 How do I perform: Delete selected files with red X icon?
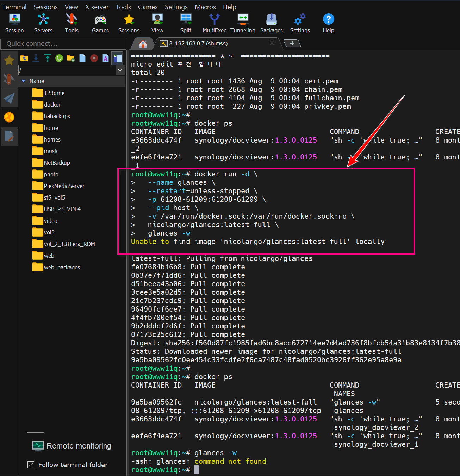click(94, 58)
